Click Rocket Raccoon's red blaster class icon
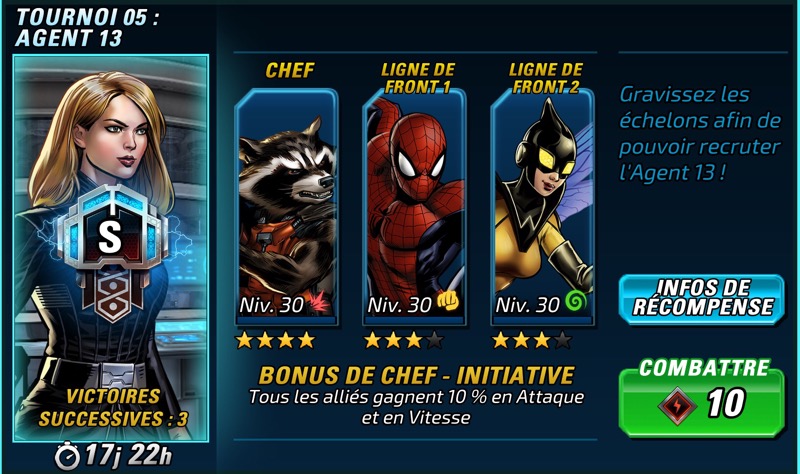 320,302
